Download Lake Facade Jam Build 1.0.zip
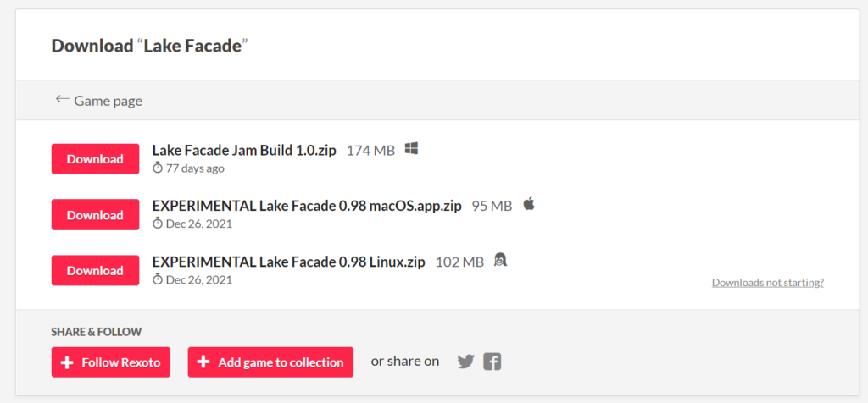The height and width of the screenshot is (403, 868). tap(95, 159)
